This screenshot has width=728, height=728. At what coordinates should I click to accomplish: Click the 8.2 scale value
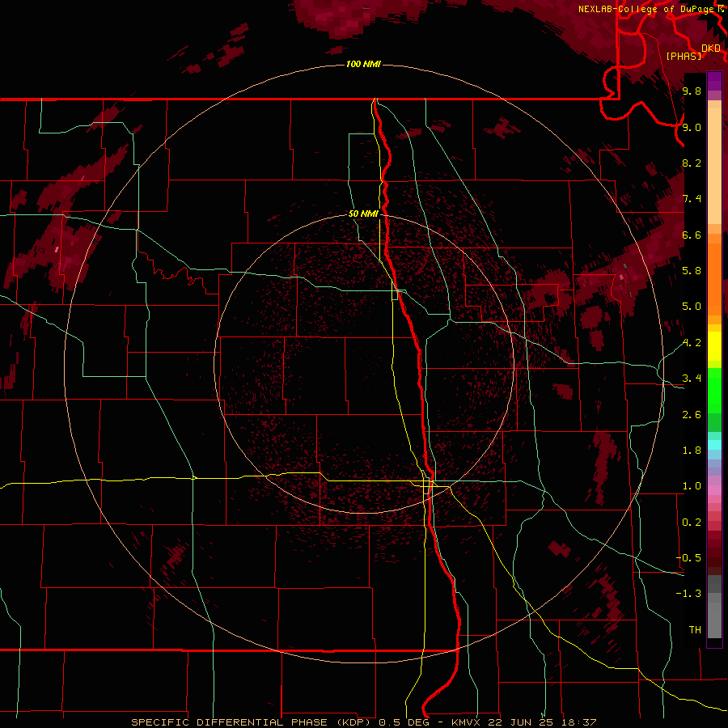pos(692,163)
